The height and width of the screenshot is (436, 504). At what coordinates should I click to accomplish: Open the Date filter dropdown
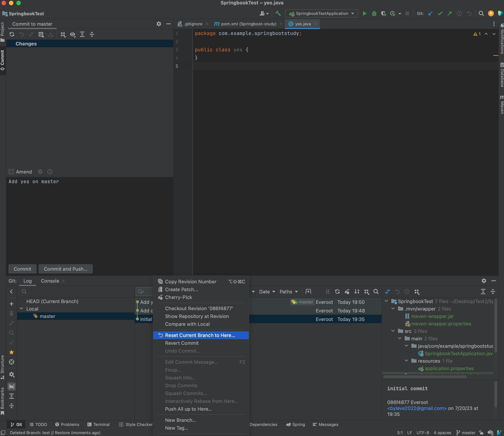coord(267,291)
